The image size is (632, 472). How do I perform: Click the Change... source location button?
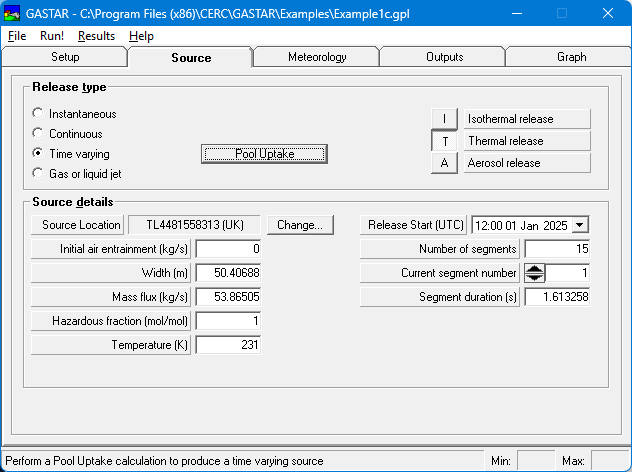tap(299, 225)
